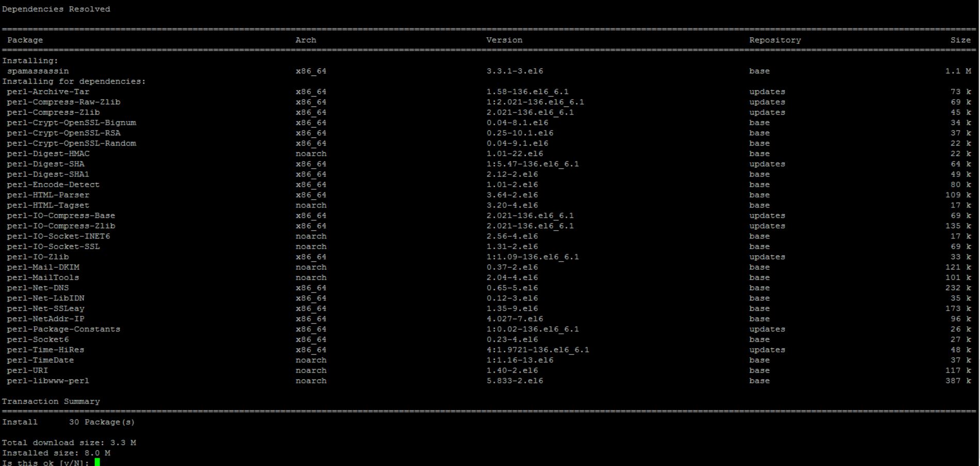Select the 109 k size of perl-HTML-Parser
The image size is (980, 466).
point(958,195)
